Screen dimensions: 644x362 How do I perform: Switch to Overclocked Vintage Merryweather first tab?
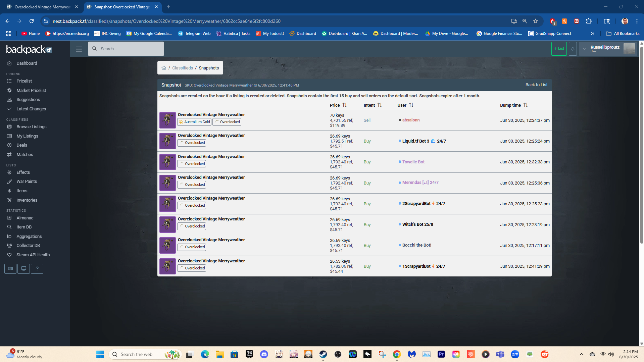[x=42, y=7]
